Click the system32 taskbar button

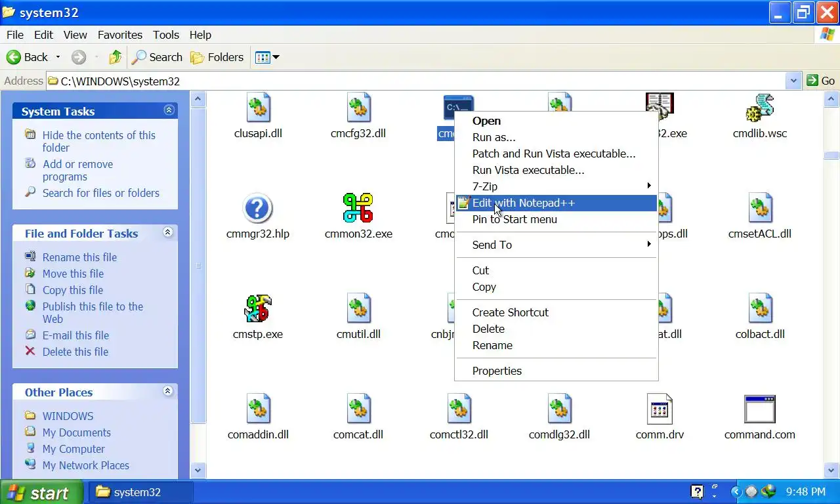pos(140,492)
